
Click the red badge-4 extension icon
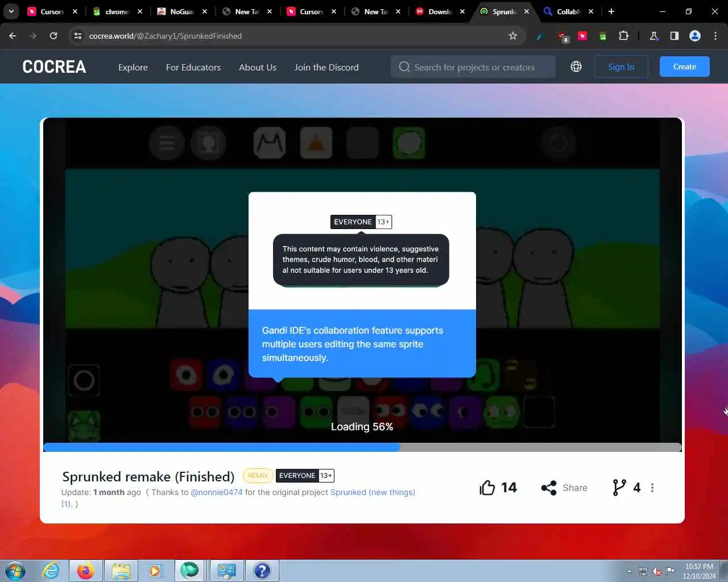(562, 37)
